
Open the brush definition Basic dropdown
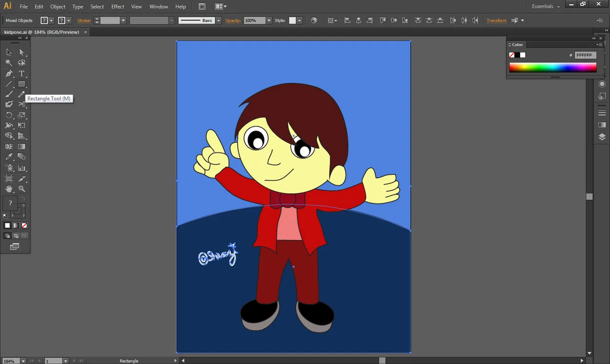[219, 20]
